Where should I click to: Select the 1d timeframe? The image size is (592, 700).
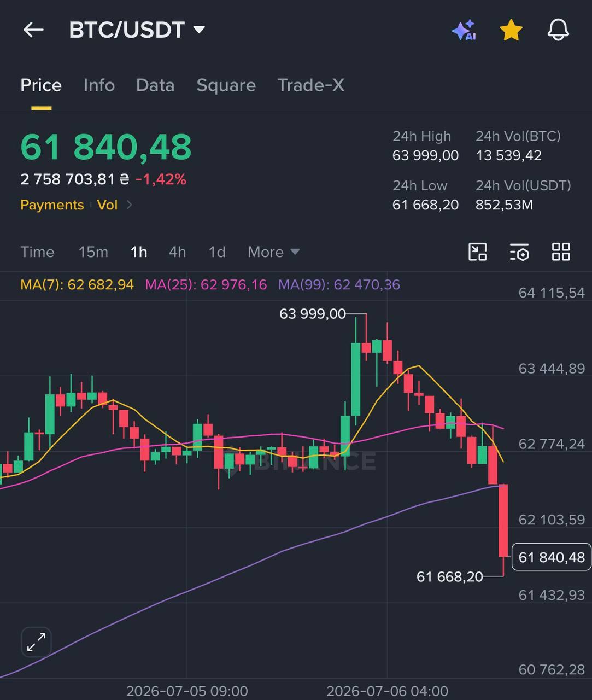point(217,252)
